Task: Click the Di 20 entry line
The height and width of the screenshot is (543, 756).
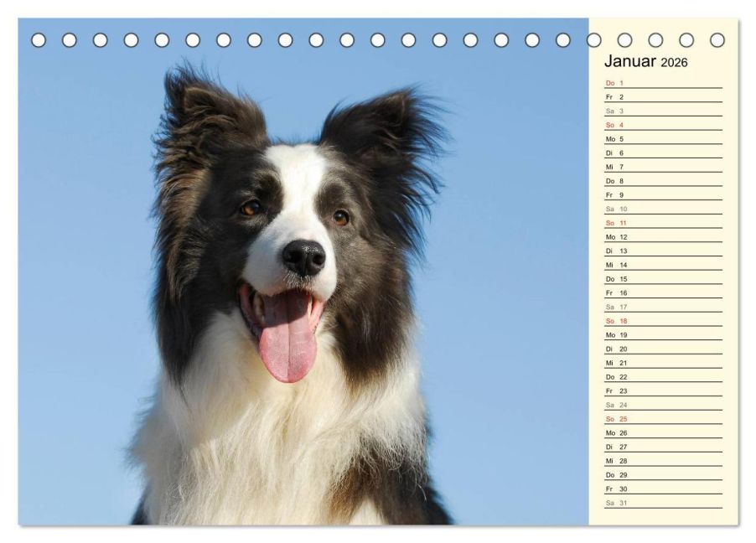Action: click(x=664, y=349)
